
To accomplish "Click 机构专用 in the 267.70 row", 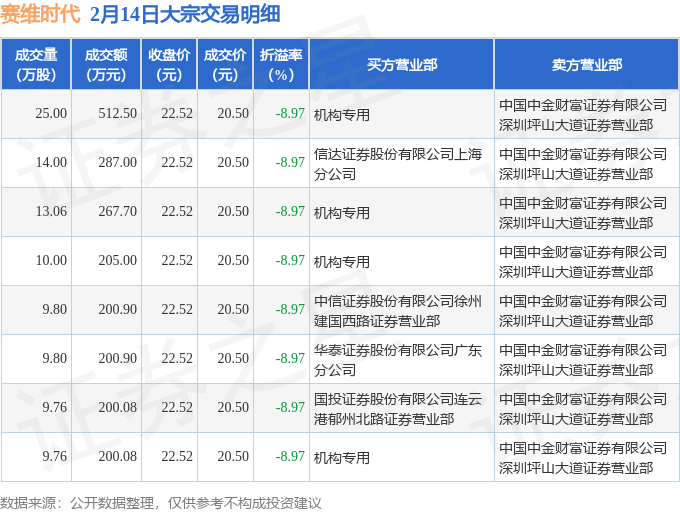I will tap(342, 213).
